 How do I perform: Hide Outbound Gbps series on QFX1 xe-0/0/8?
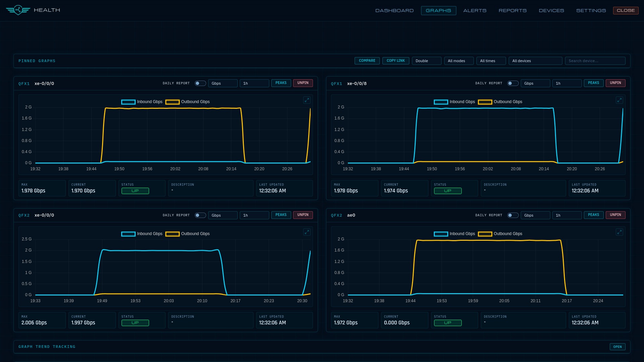coord(500,102)
